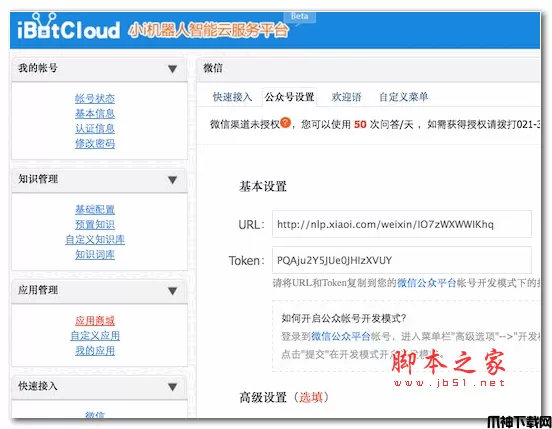Screen dimensions: 552x429
Task: Collapse the 快速接入 sidebar panel arrow
Action: (172, 387)
